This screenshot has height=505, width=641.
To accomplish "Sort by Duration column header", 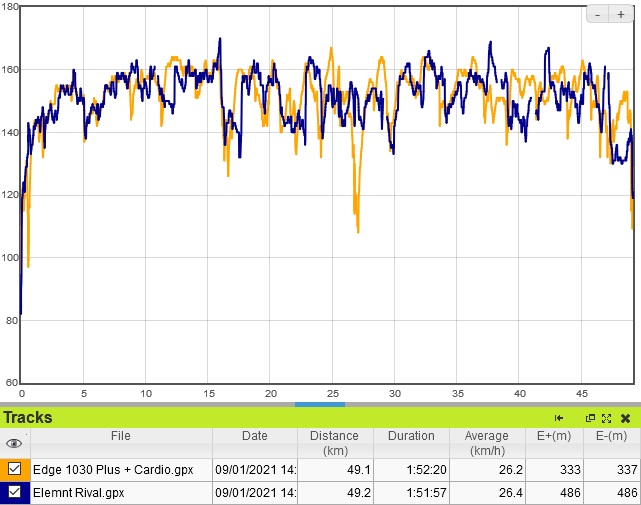I will click(411, 436).
